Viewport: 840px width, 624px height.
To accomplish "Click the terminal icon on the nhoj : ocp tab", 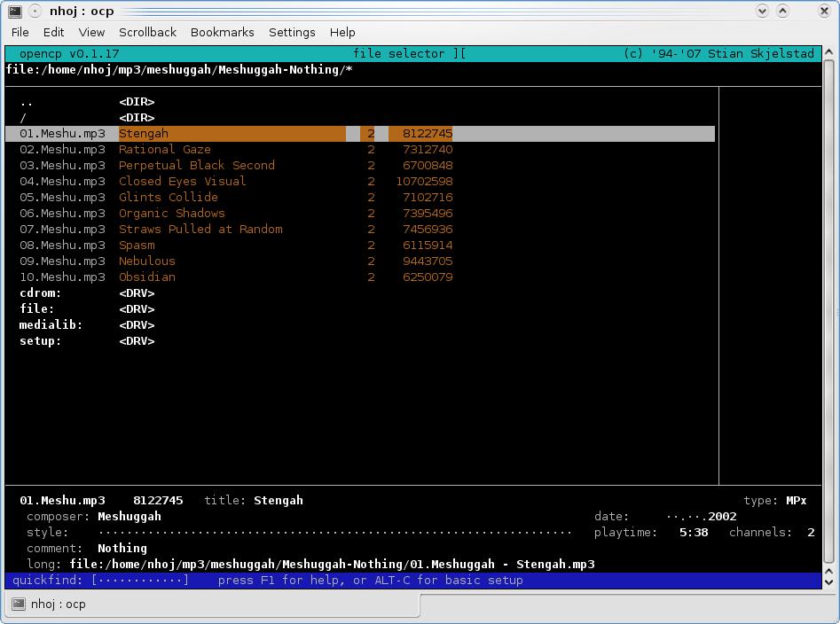I will tap(19, 604).
